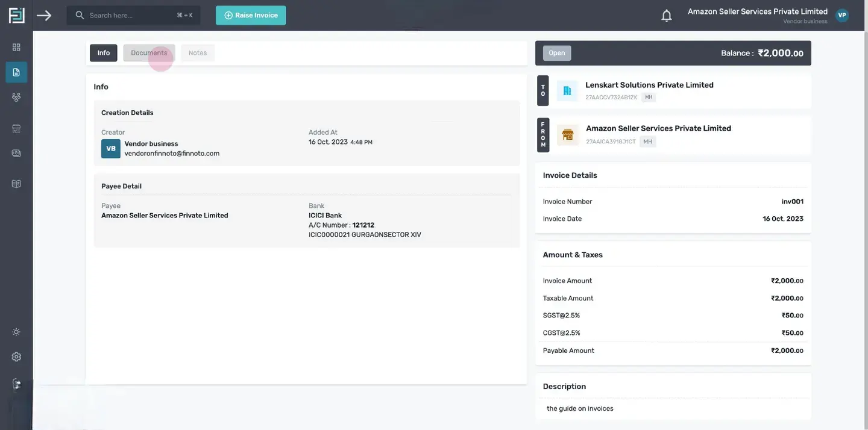Click SGST@2.5% ₹50.00 value
Screen dimensions: 868x430
pyautogui.click(x=793, y=316)
